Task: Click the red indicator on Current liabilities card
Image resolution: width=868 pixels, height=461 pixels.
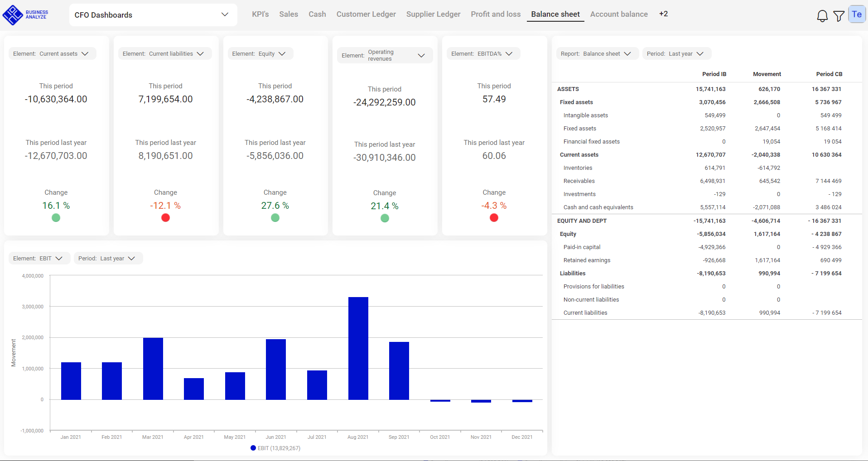Action: (165, 218)
